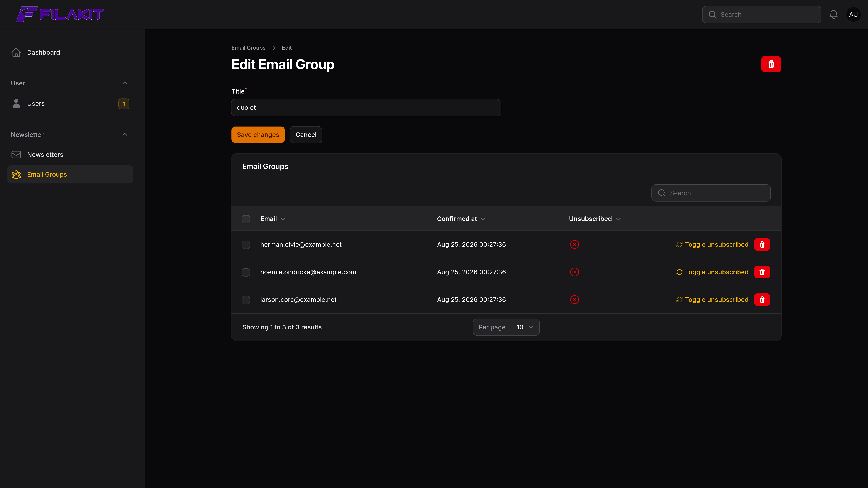Collapse the Newsletter sidebar section
Image resolution: width=868 pixels, height=488 pixels.
[125, 135]
